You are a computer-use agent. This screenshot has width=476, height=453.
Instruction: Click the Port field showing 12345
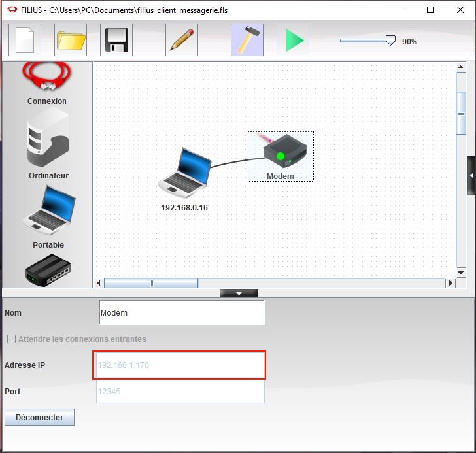pyautogui.click(x=180, y=391)
